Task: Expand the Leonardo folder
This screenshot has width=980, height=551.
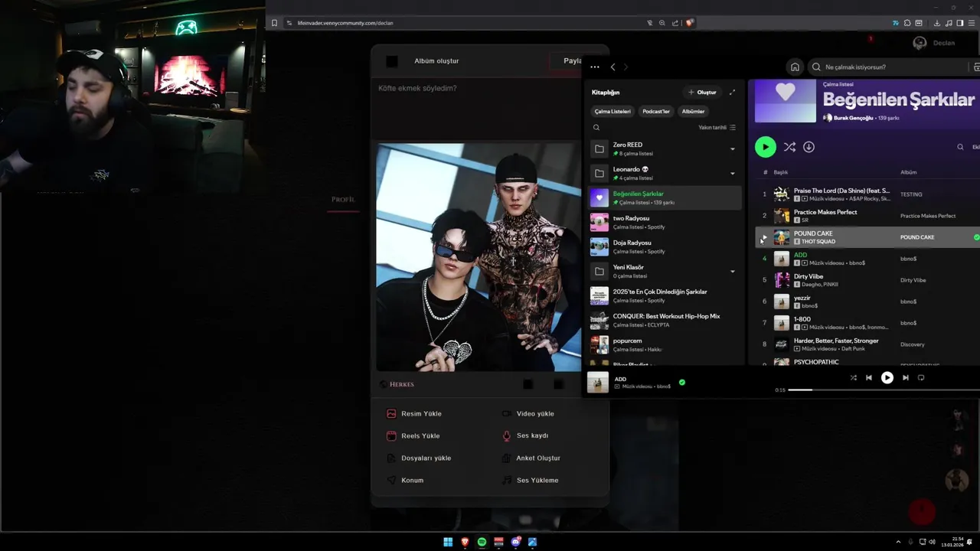Action: pos(732,173)
